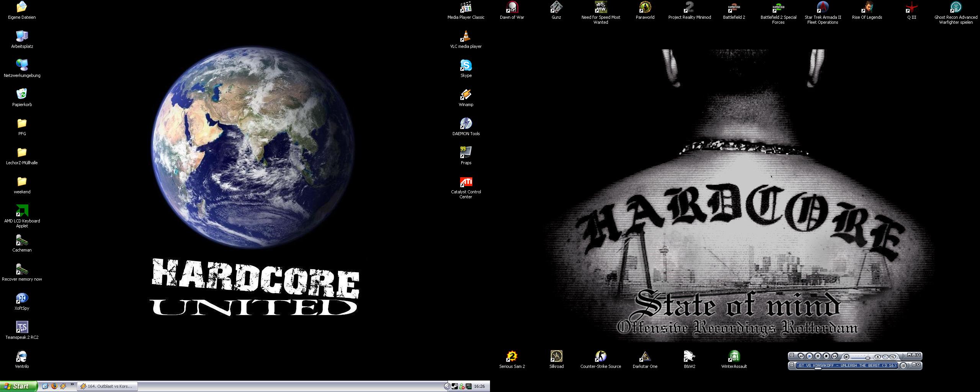Select the VLC media player icon

click(466, 39)
